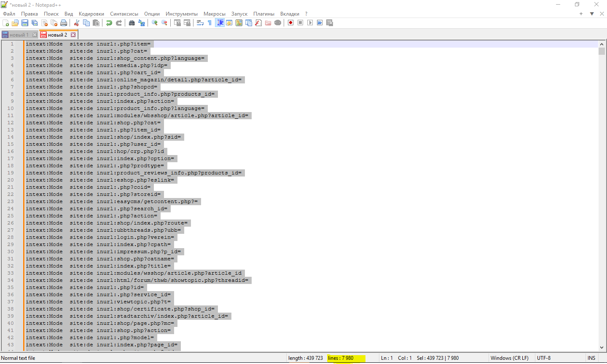Viewport: 607px width, 364px height.
Task: Open the Макросы menu
Action: (215, 14)
